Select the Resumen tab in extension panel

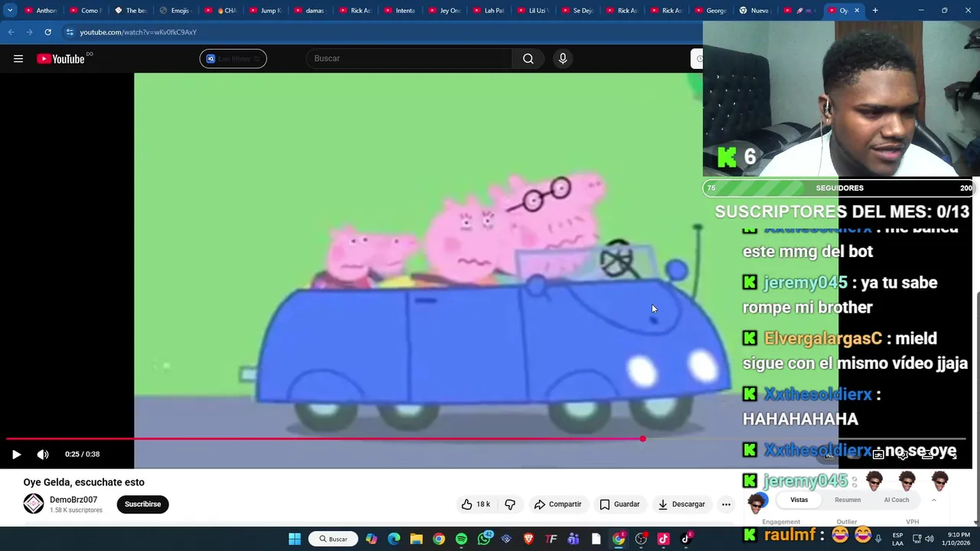(x=848, y=500)
